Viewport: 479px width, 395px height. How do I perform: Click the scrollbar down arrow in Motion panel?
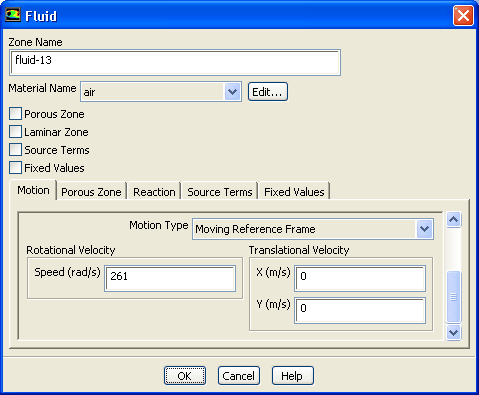[x=454, y=332]
